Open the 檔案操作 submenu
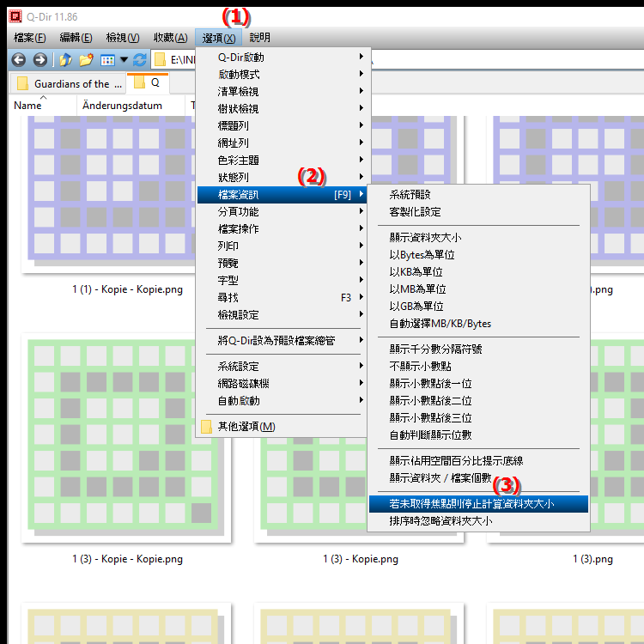This screenshot has height=644, width=644. pos(283,228)
